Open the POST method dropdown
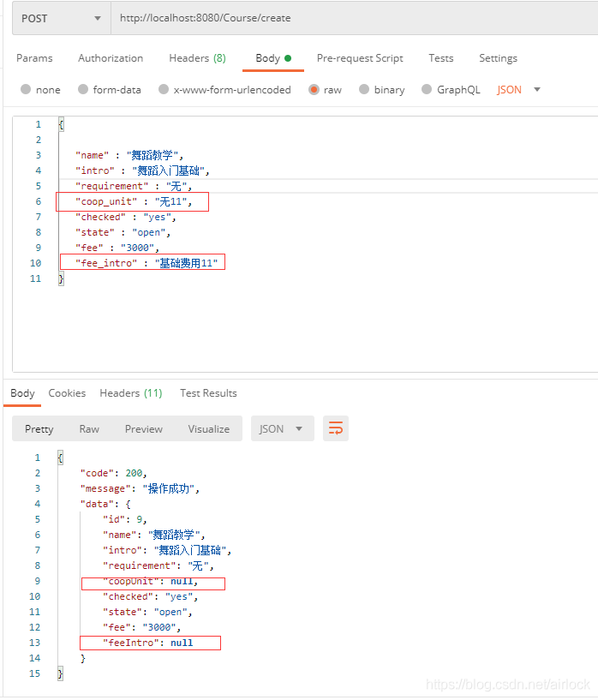Image resolution: width=598 pixels, height=700 pixels. click(x=61, y=18)
